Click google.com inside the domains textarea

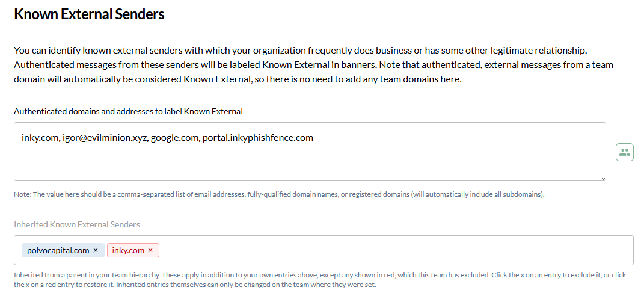tap(174, 138)
